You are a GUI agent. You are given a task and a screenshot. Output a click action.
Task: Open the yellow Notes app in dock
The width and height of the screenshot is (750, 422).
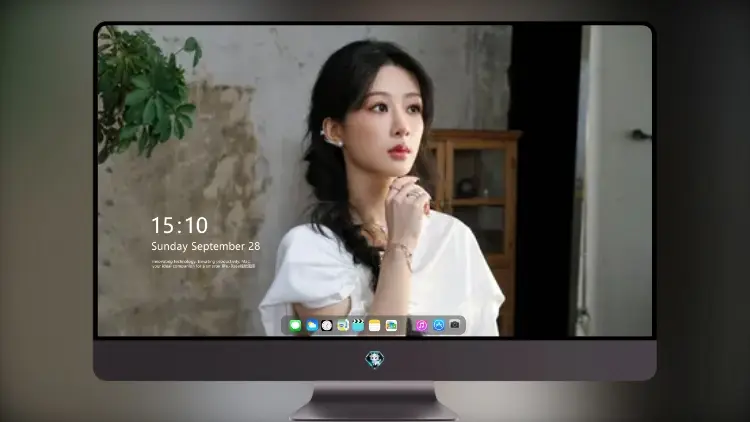[x=375, y=325]
